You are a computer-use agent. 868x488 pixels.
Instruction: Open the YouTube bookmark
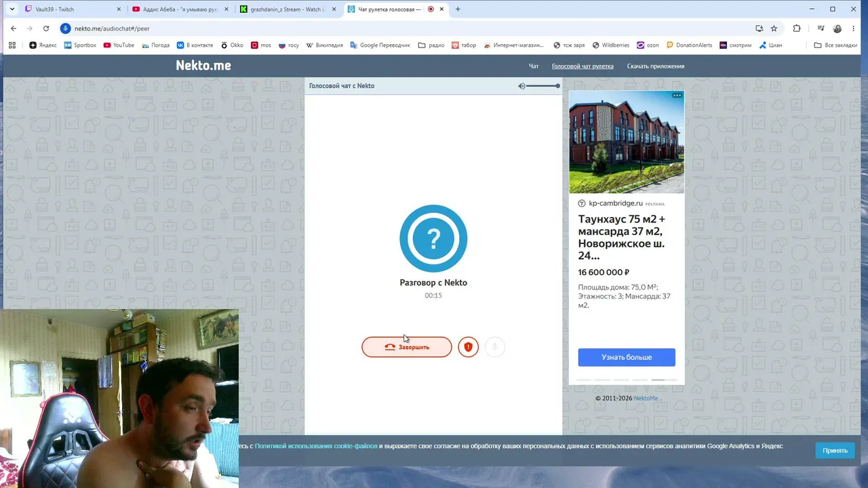coord(119,45)
